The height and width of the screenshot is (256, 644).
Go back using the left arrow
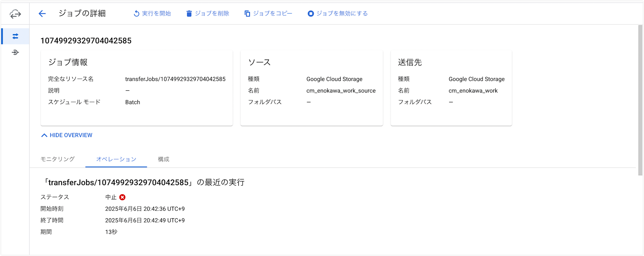click(42, 14)
